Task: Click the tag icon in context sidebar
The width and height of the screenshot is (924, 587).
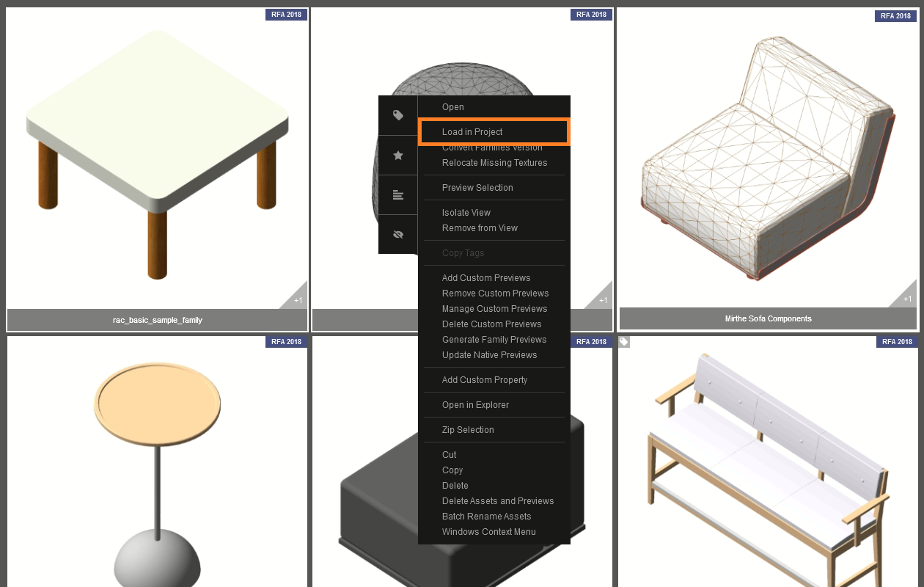Action: point(398,115)
